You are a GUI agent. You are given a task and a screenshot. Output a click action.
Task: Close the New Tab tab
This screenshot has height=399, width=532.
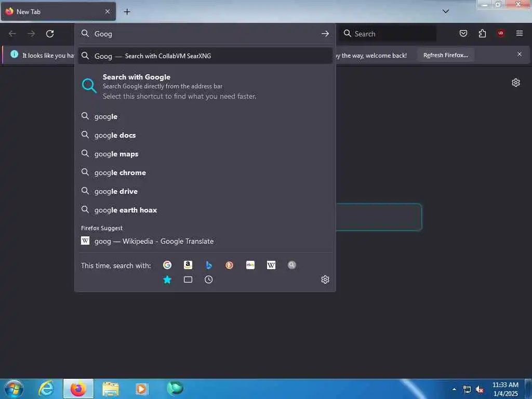[108, 11]
